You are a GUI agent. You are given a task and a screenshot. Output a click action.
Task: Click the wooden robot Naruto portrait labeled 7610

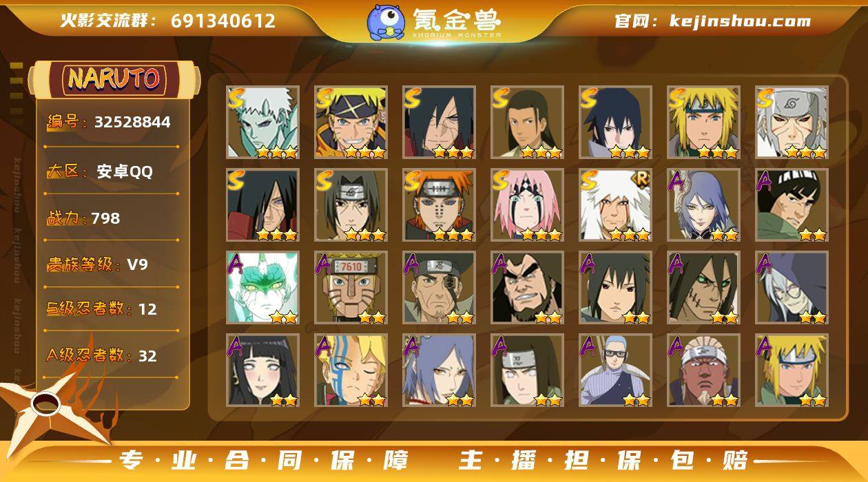[351, 288]
